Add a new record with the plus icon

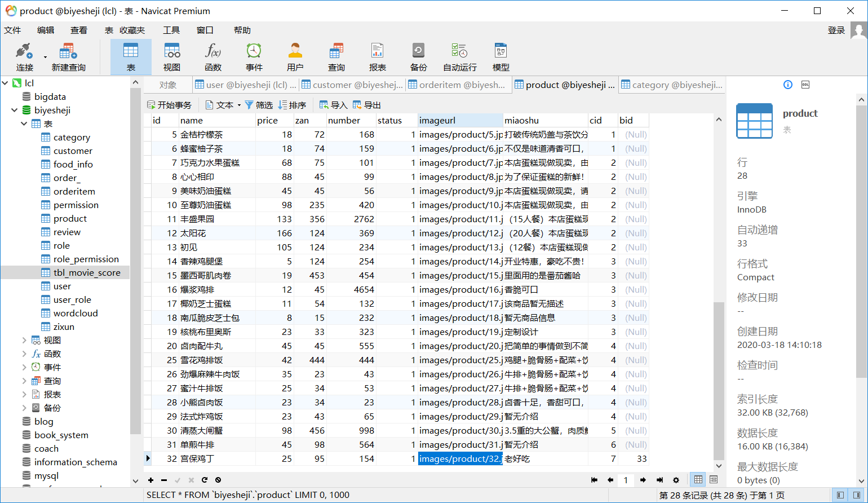150,480
